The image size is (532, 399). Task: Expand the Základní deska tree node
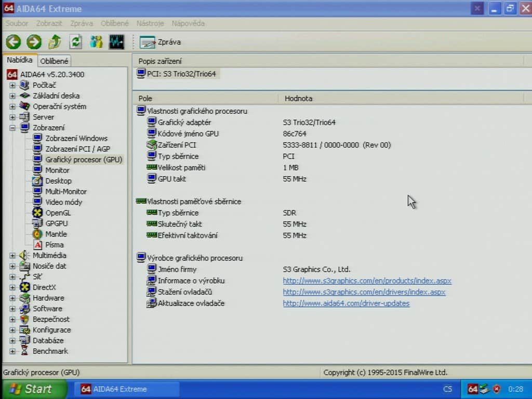12,96
